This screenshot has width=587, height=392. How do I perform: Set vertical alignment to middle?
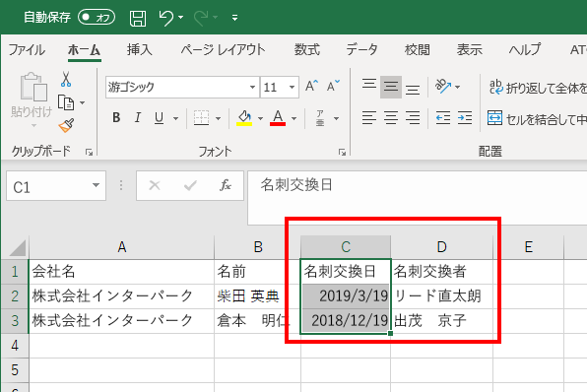point(391,87)
